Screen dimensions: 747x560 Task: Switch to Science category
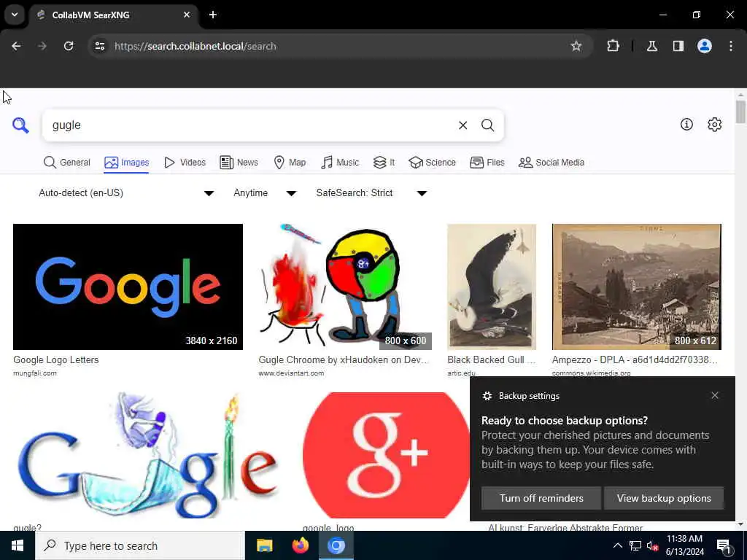[432, 163]
